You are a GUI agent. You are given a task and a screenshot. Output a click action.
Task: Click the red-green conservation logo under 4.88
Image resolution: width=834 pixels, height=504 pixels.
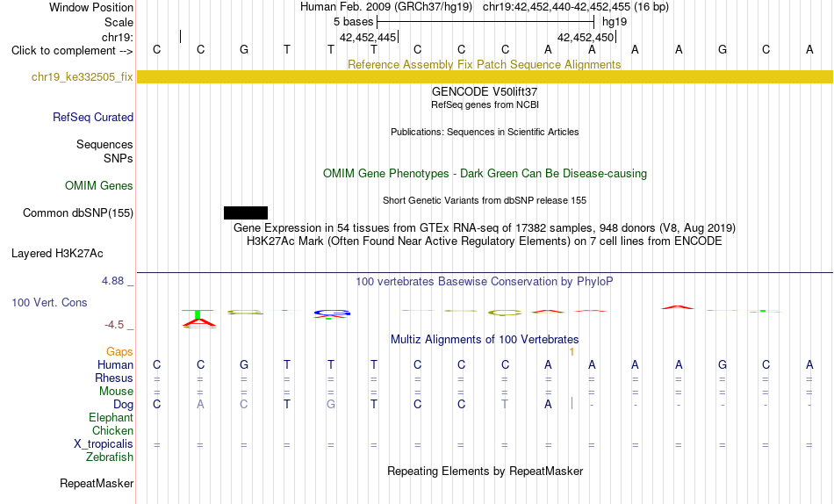(x=198, y=318)
